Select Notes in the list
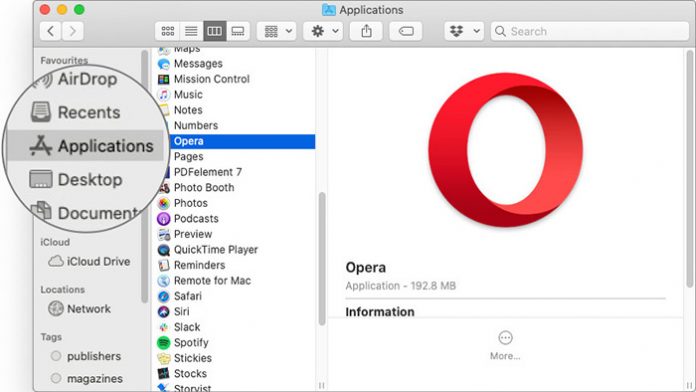Viewport: 696px width, 392px height. click(x=188, y=110)
